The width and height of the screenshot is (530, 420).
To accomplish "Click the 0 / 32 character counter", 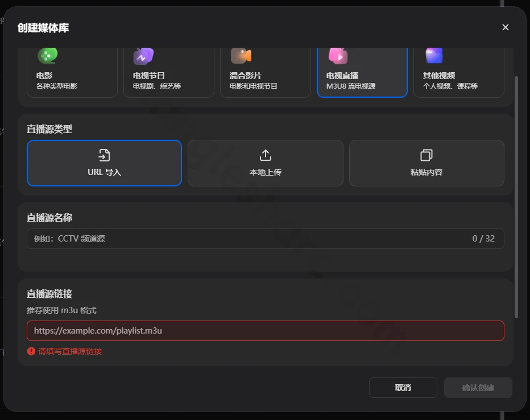I will 483,239.
